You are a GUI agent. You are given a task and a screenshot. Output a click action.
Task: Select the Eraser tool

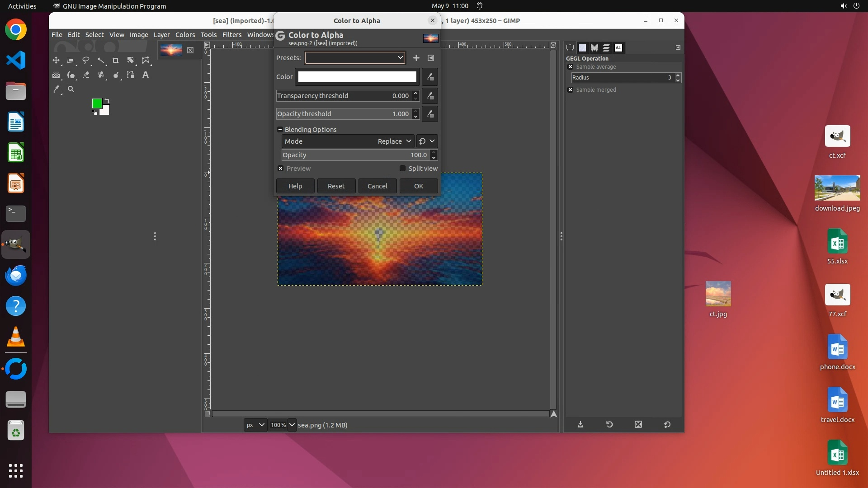(86, 75)
